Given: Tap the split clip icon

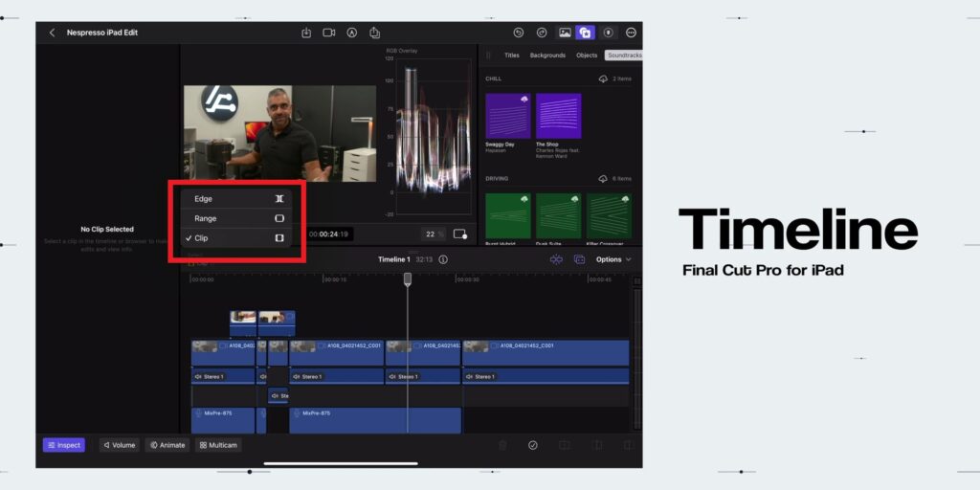Looking at the screenshot, I should coord(565,445).
